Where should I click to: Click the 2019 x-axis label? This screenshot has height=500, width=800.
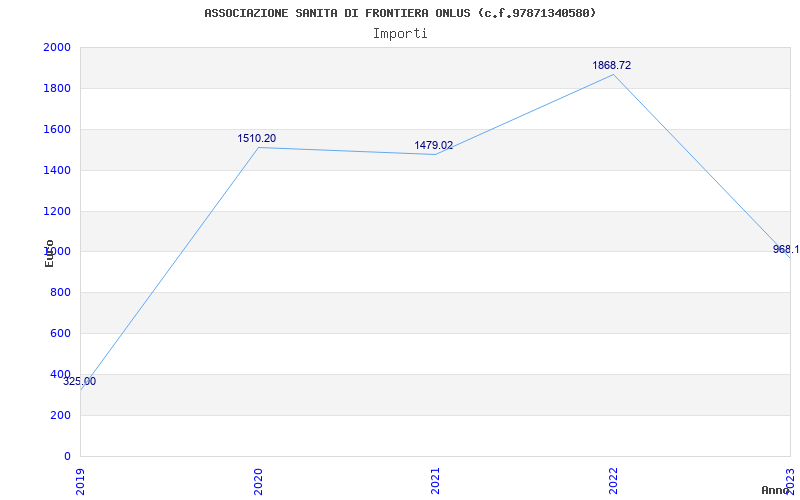[80, 481]
